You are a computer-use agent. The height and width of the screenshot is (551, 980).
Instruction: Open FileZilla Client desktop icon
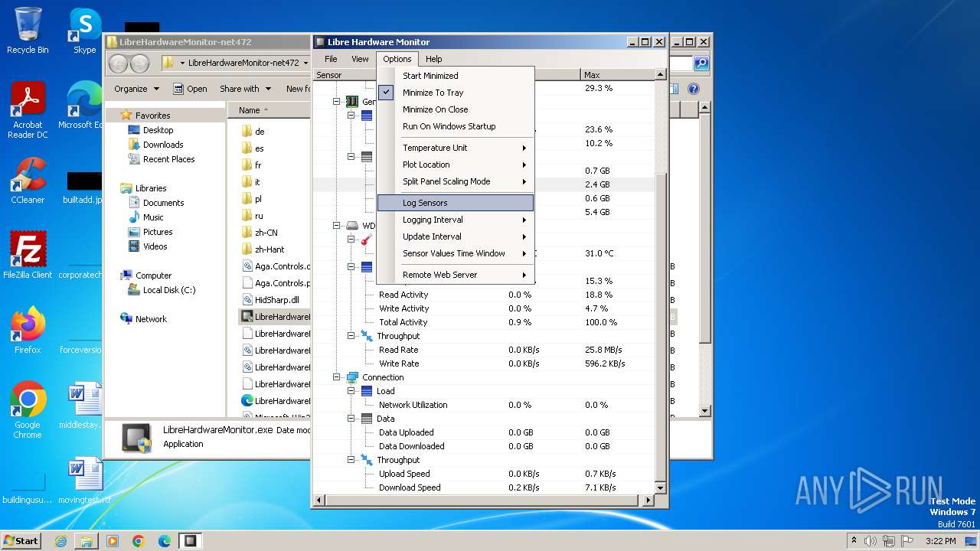(28, 256)
